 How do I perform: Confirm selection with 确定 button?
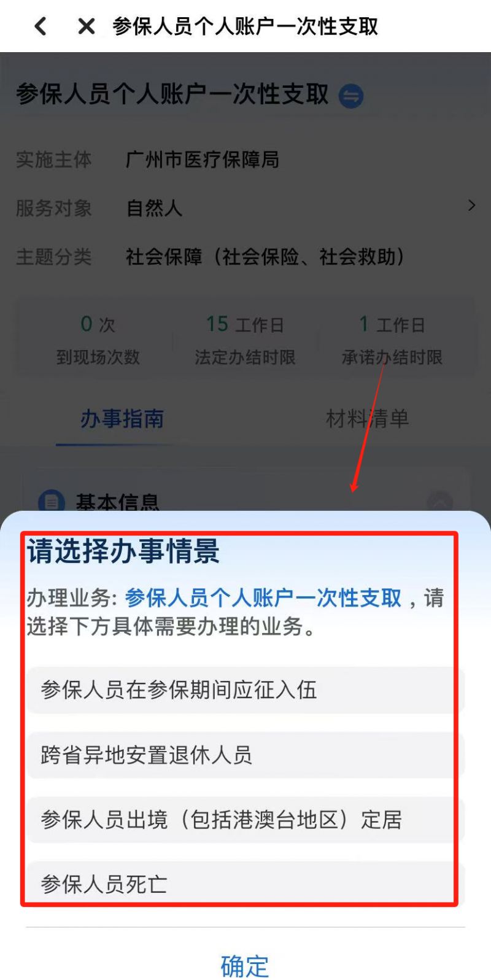(245, 966)
